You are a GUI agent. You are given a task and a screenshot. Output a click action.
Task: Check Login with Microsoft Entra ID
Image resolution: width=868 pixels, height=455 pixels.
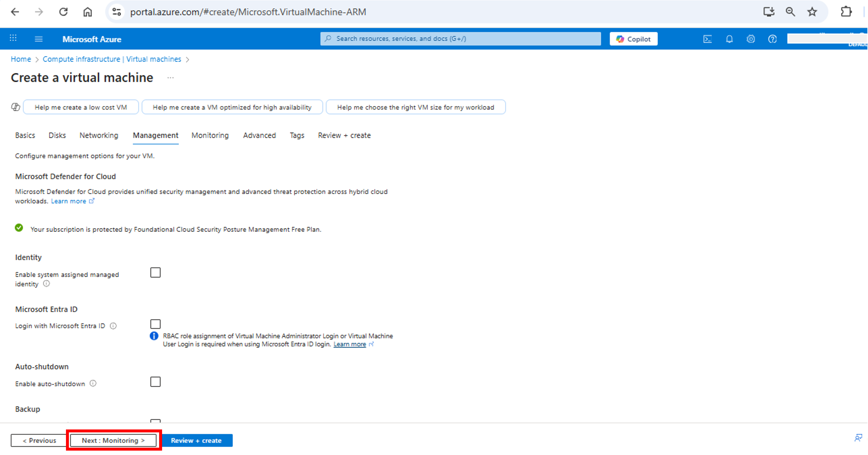point(155,324)
